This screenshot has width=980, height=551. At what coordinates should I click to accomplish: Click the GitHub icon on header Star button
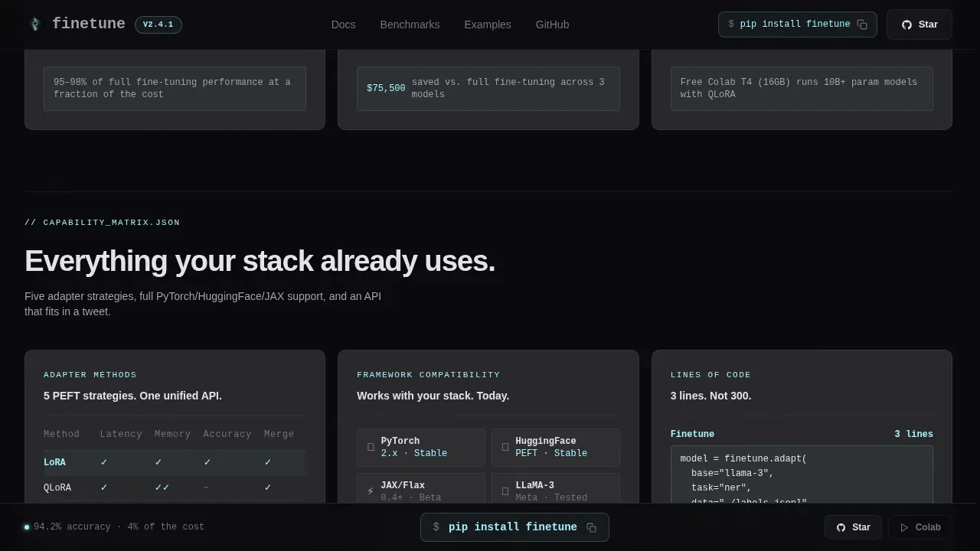[906, 24]
